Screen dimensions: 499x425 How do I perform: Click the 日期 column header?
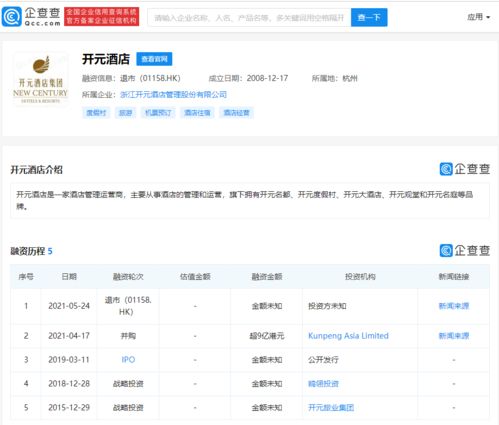click(69, 277)
